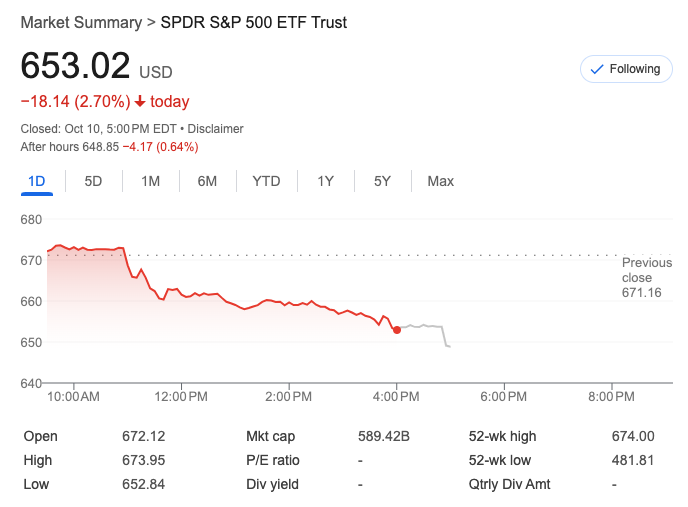The width and height of the screenshot is (688, 507).
Task: Select the Max range tab
Action: point(440,181)
